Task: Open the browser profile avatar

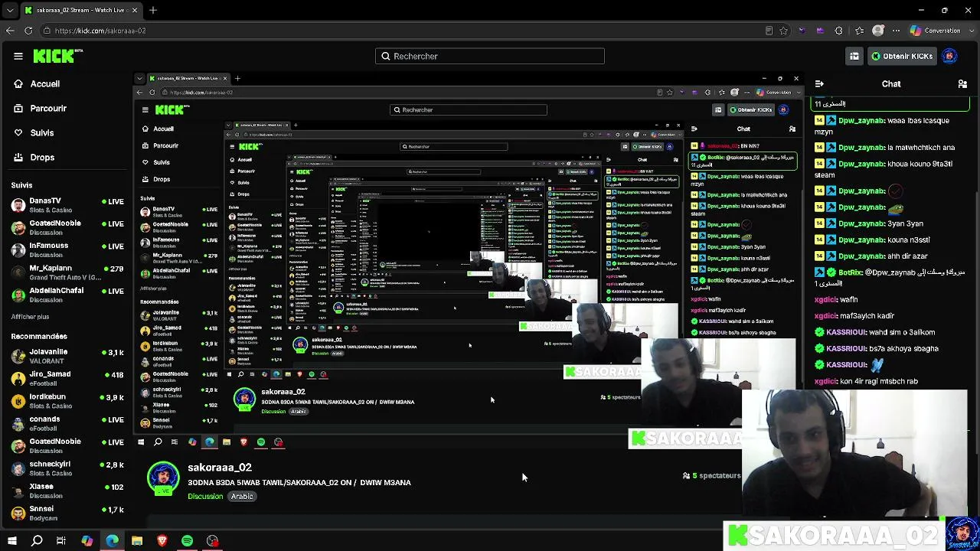Action: click(x=878, y=31)
